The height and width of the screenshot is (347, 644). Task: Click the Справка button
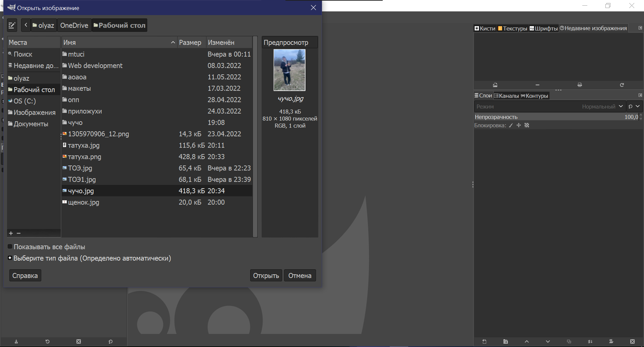pos(25,276)
